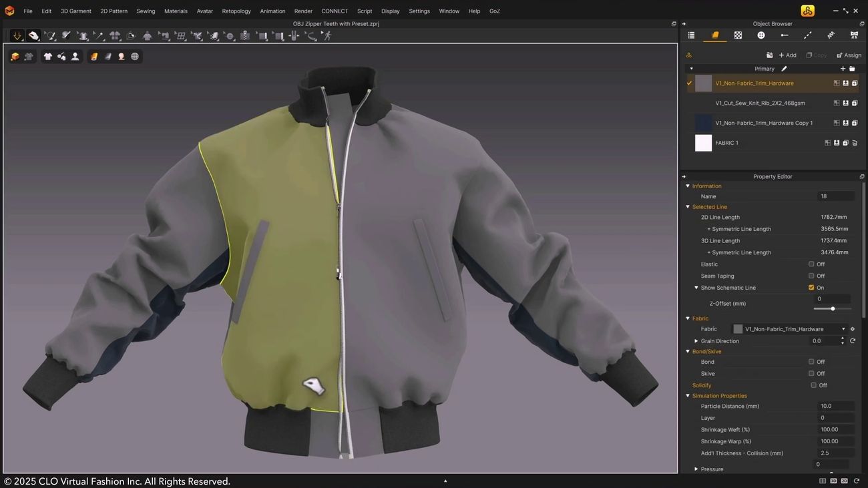Image resolution: width=868 pixels, height=488 pixels.
Task: Collapse the Information section
Action: click(688, 186)
